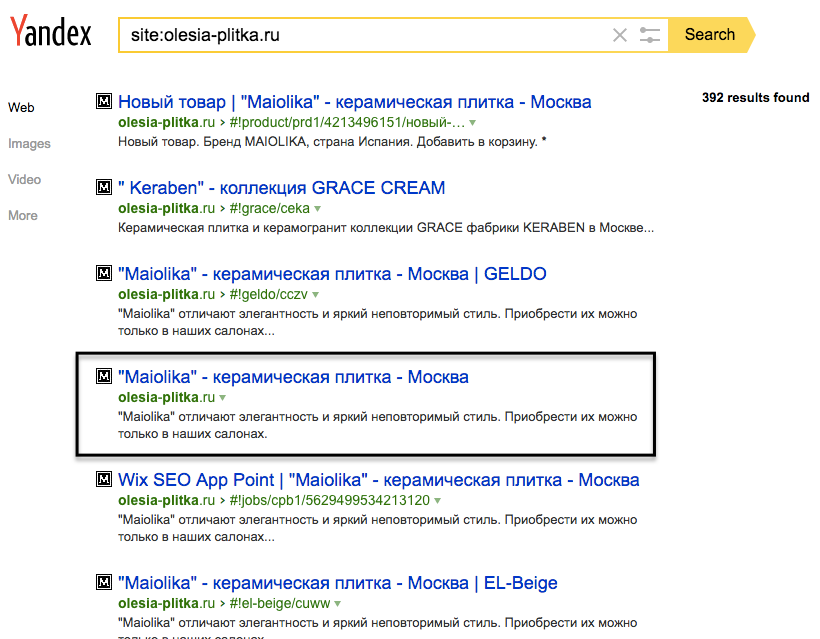Click the yellow Search button
Image resolution: width=820 pixels, height=639 pixels.
pyautogui.click(x=711, y=35)
